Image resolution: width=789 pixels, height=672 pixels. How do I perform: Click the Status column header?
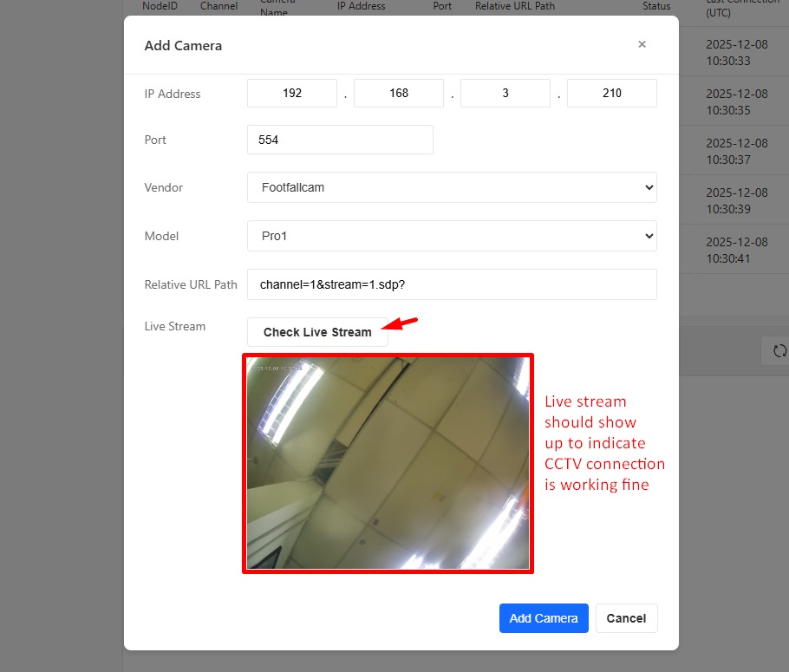(x=656, y=6)
